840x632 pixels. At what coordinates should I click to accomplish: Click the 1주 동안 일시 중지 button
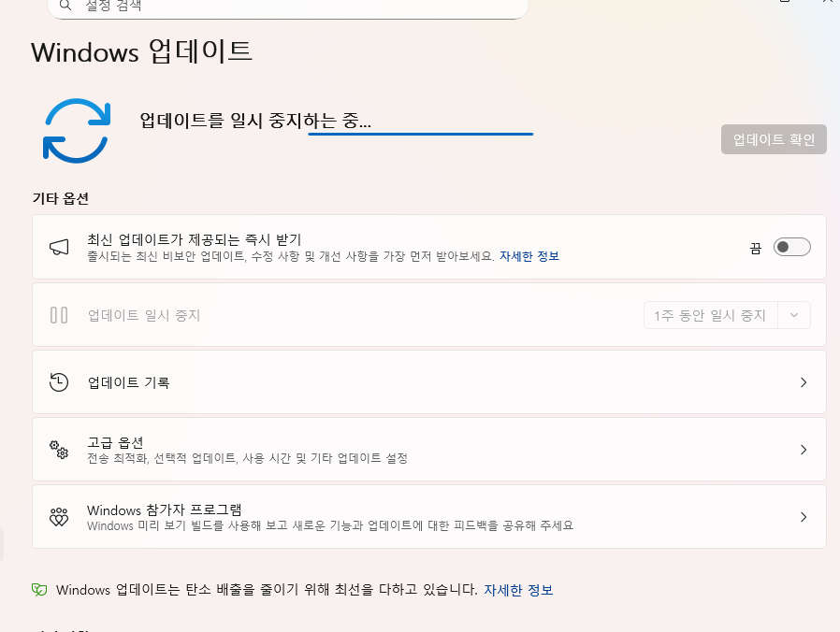coord(710,315)
